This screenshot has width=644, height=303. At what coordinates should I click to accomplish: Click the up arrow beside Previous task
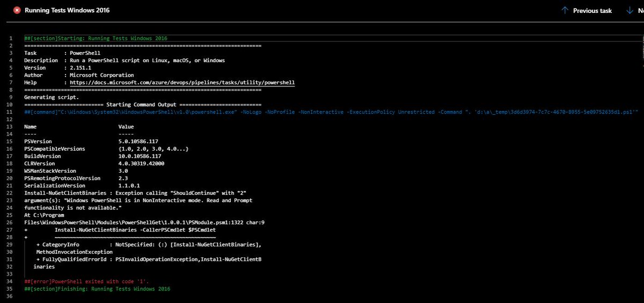pyautogui.click(x=565, y=10)
